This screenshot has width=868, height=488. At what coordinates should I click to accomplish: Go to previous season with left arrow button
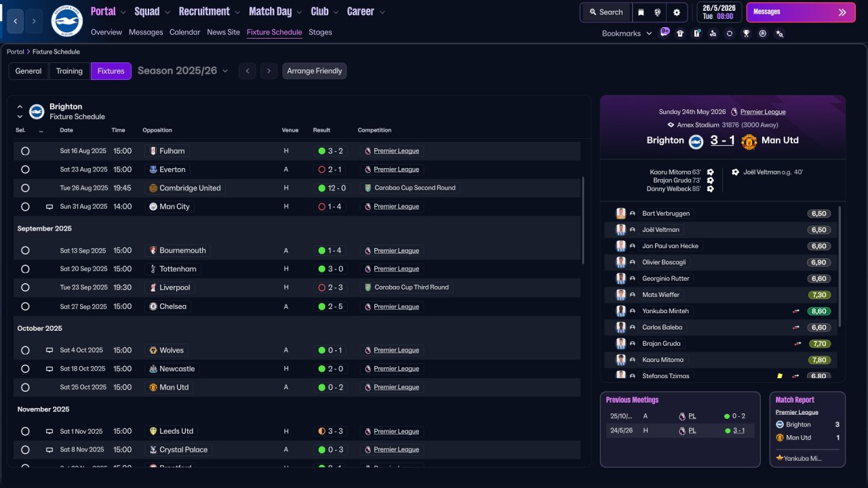point(248,71)
